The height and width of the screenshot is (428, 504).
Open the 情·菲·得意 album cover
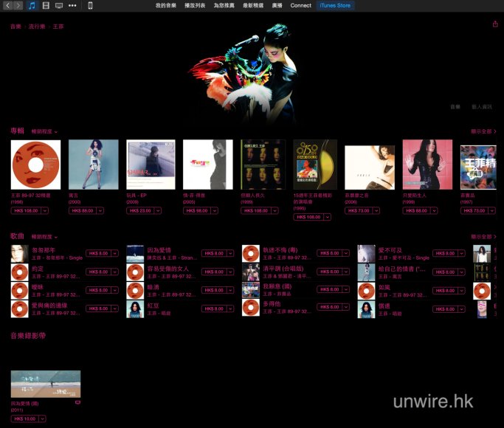pos(208,165)
